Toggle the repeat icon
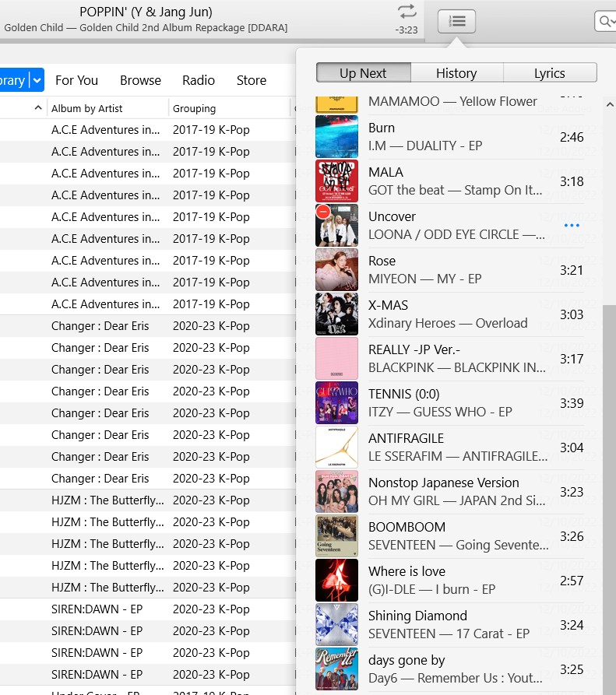This screenshot has height=695, width=616. (407, 12)
